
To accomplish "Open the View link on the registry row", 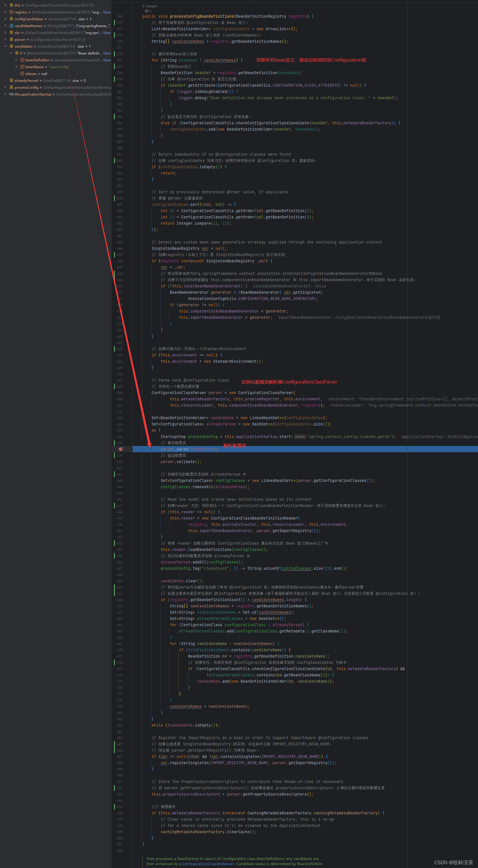I will click(107, 12).
